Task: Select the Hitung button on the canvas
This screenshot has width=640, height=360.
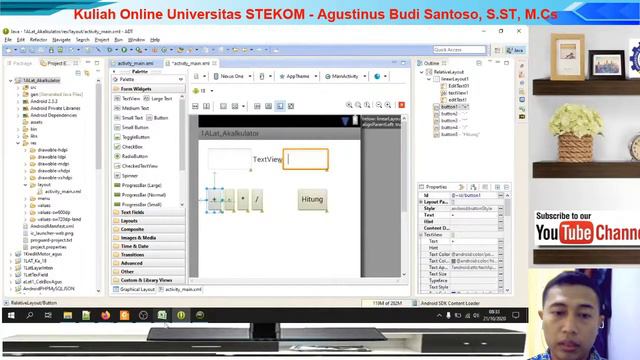Action: point(312,200)
